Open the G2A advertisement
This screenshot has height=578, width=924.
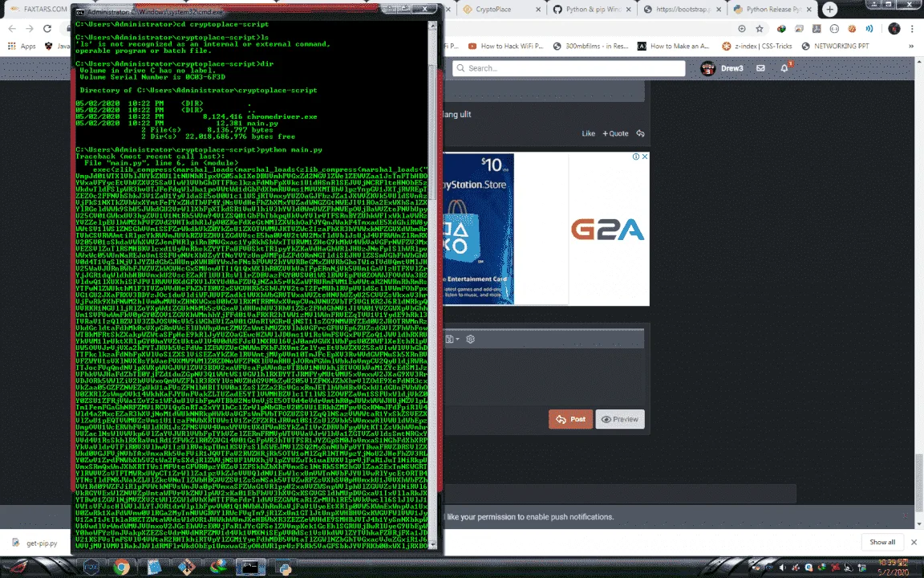[x=608, y=230]
